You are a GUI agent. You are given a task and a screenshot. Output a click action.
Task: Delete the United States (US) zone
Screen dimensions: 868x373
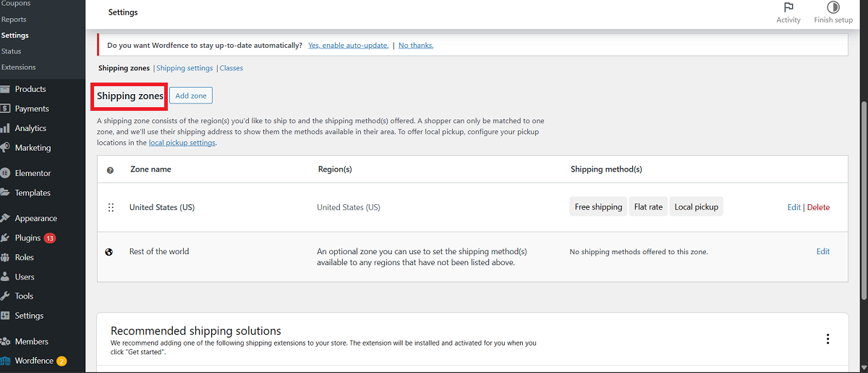pyautogui.click(x=818, y=207)
